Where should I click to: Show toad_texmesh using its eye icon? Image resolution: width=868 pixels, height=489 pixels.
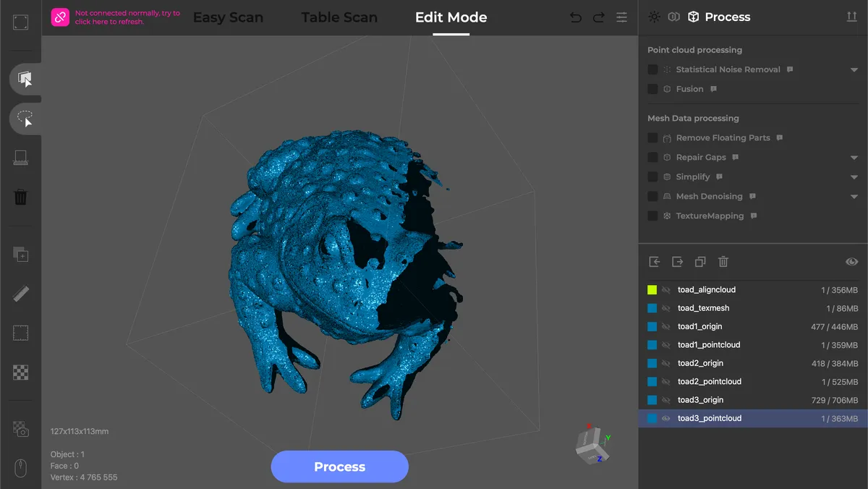coord(666,308)
